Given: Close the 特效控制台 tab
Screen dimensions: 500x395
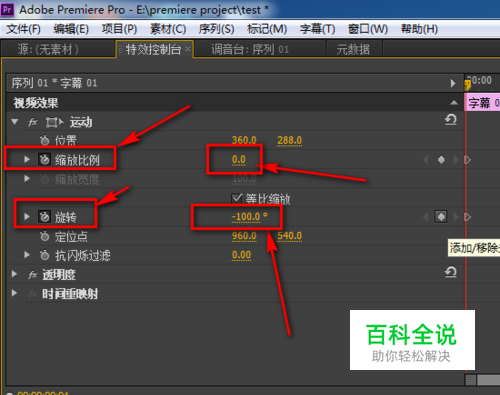Looking at the screenshot, I should tap(188, 49).
